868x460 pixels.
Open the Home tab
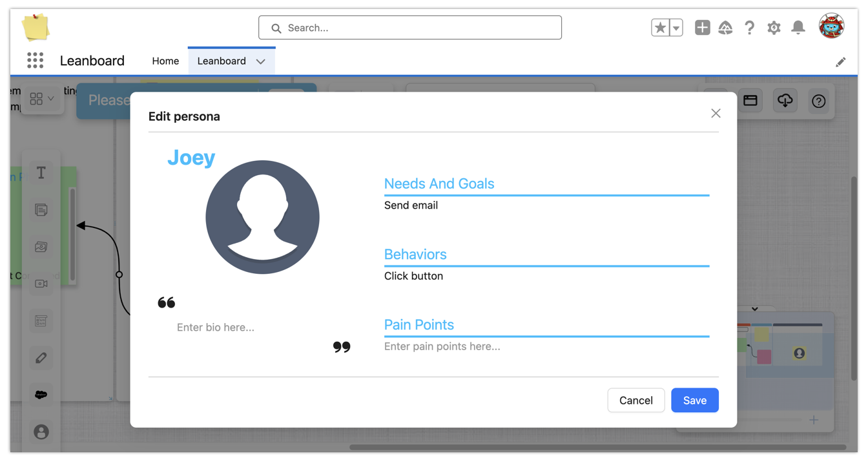click(x=165, y=61)
